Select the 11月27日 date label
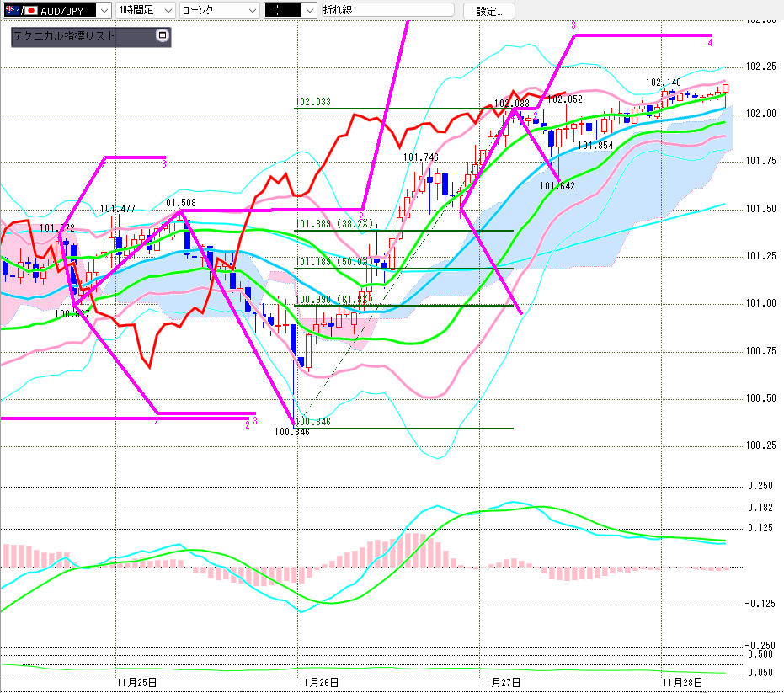Viewport: 784px width, 693px height. click(500, 681)
